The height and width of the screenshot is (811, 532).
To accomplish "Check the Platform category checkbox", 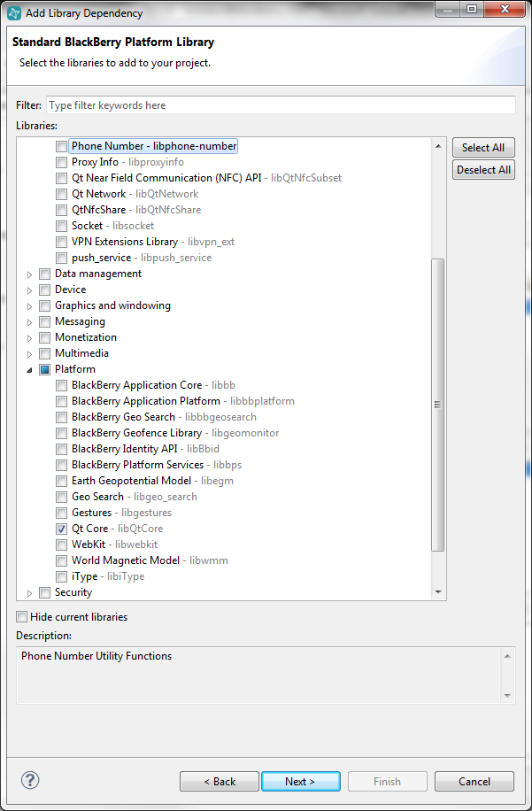I will pyautogui.click(x=45, y=369).
